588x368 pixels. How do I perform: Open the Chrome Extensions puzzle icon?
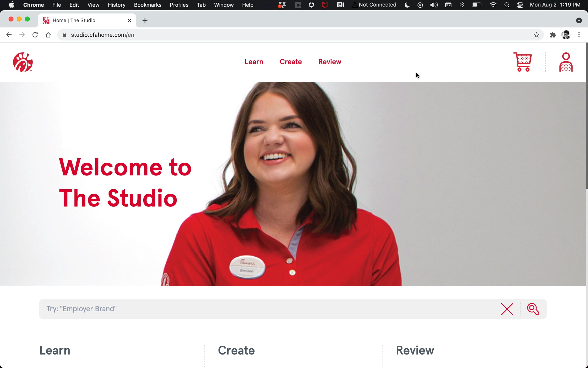(x=553, y=35)
